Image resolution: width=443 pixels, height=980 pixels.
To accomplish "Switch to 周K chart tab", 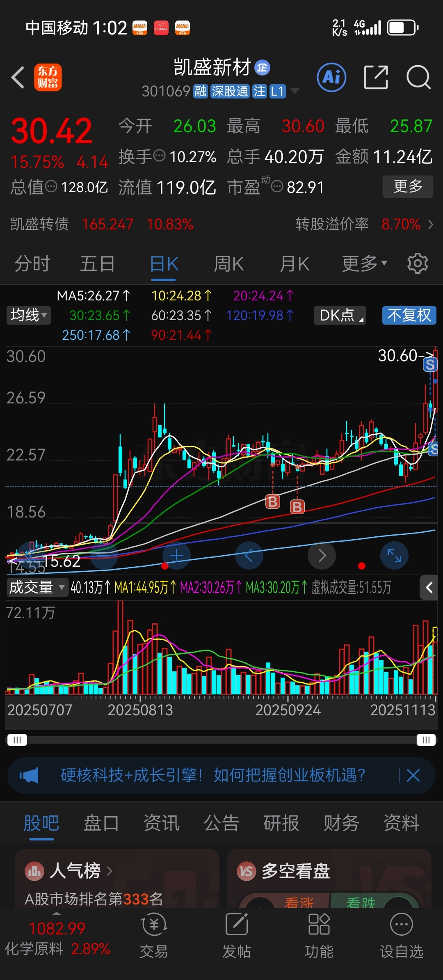I will [x=229, y=263].
